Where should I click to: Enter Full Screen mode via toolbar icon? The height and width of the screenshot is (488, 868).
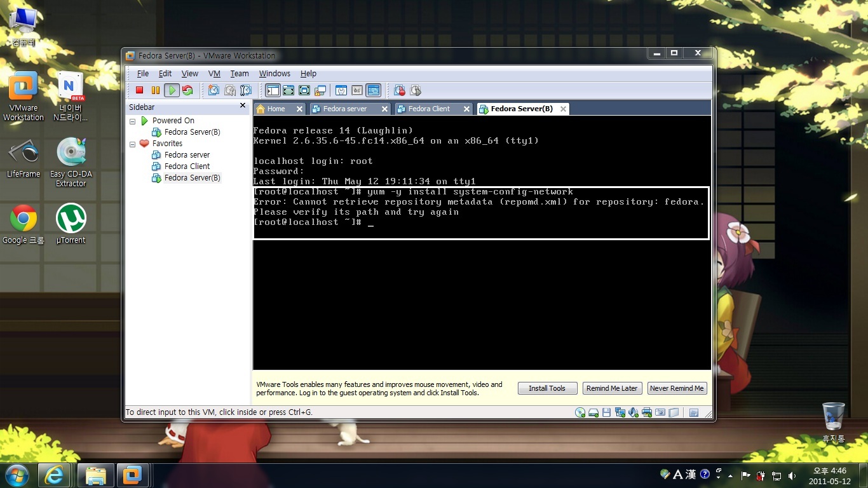click(304, 90)
